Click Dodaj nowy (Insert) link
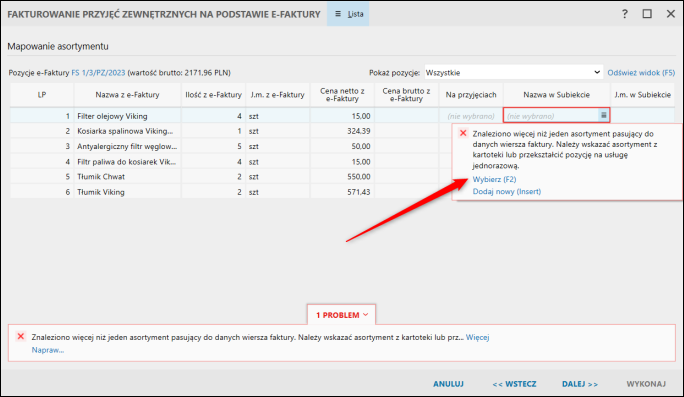The image size is (684, 397). tap(506, 192)
